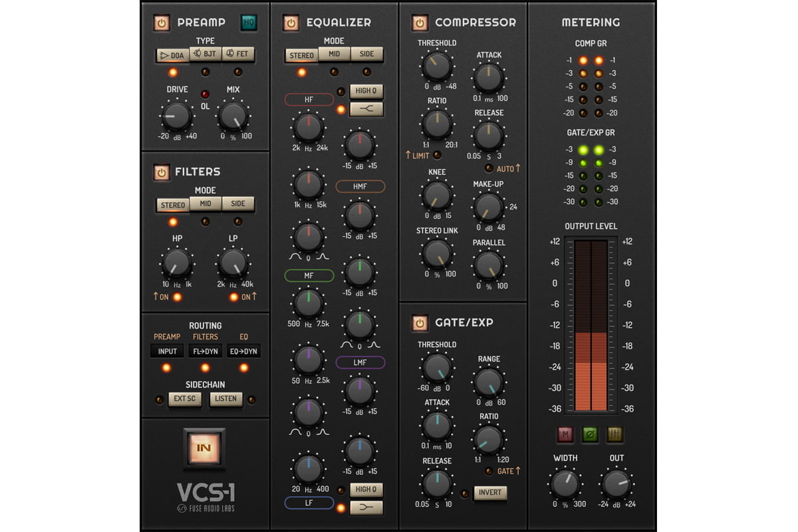Image resolution: width=798 pixels, height=532 pixels.
Task: Toggle the HF High Q button
Action: click(366, 91)
